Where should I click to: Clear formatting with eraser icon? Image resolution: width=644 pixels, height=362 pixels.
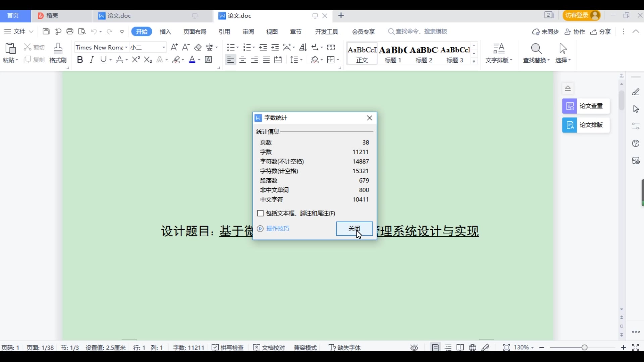[x=198, y=47]
